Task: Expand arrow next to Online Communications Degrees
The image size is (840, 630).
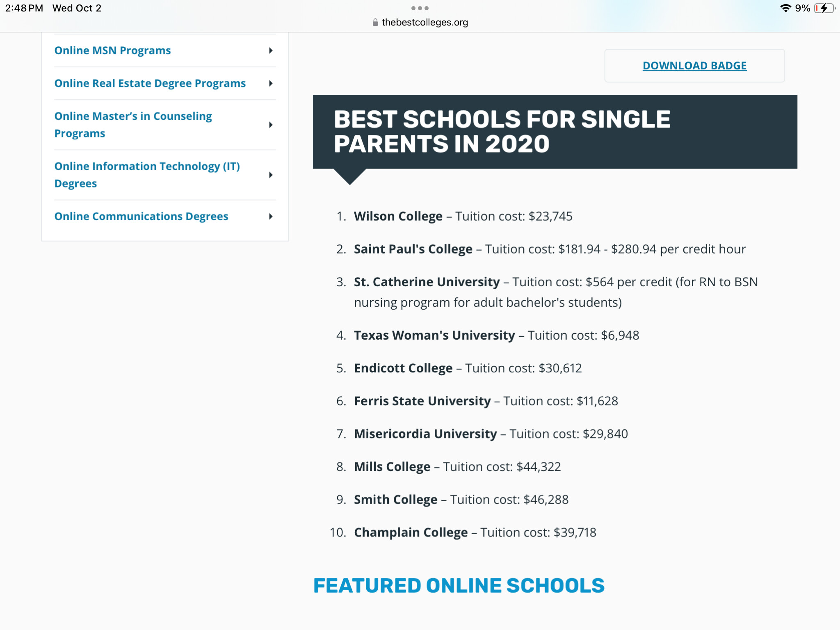Action: click(271, 216)
